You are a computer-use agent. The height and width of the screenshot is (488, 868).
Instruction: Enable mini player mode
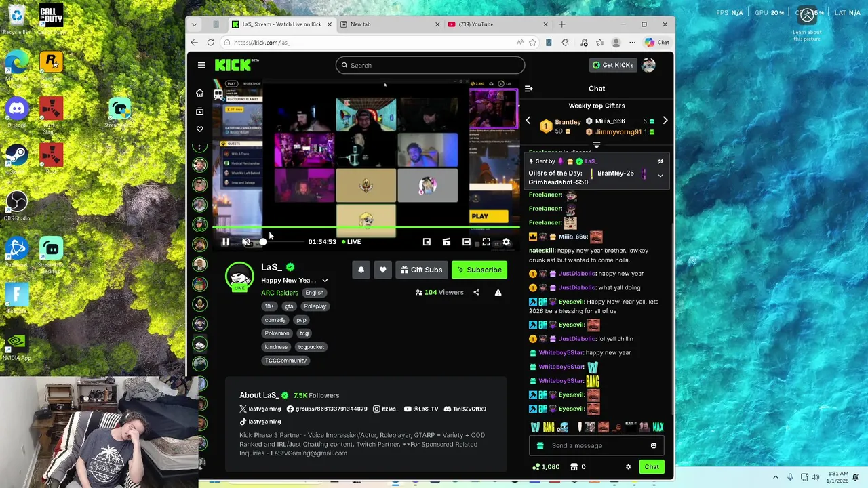[427, 242]
